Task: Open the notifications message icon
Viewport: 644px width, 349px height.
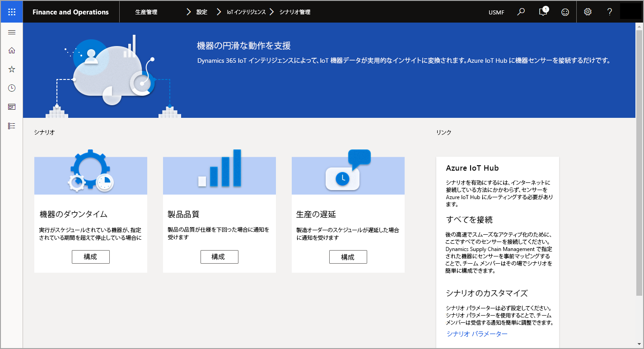Action: (543, 12)
